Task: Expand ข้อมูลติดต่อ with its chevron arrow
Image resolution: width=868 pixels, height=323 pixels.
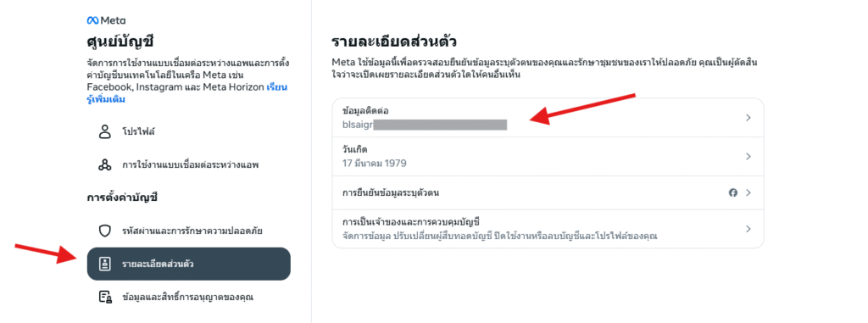Action: coord(748,118)
